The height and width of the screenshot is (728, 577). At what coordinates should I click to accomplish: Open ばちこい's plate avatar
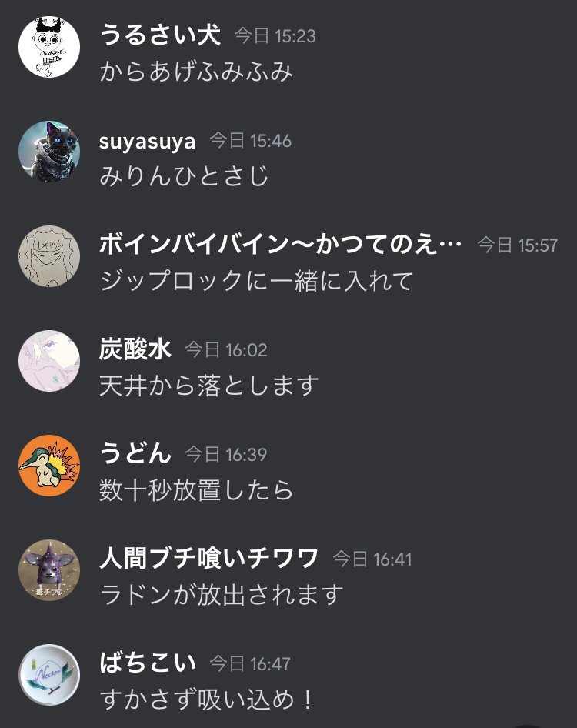pos(49,675)
